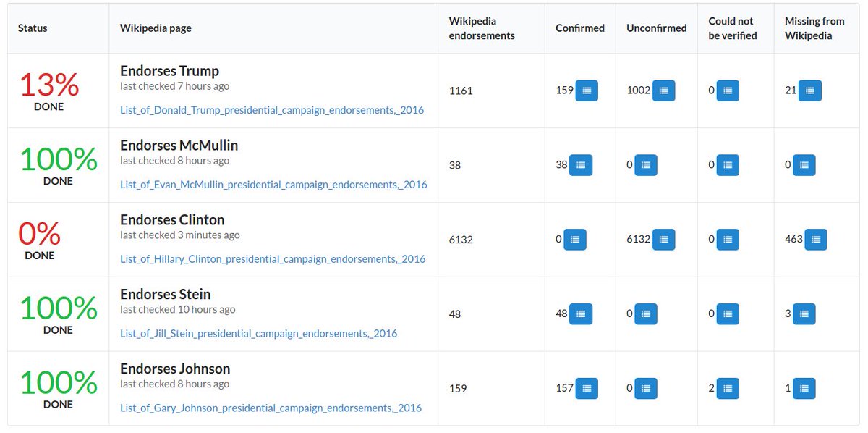Click the Endorses Trump title
Viewport: 868px width, 433px height.
[169, 71]
